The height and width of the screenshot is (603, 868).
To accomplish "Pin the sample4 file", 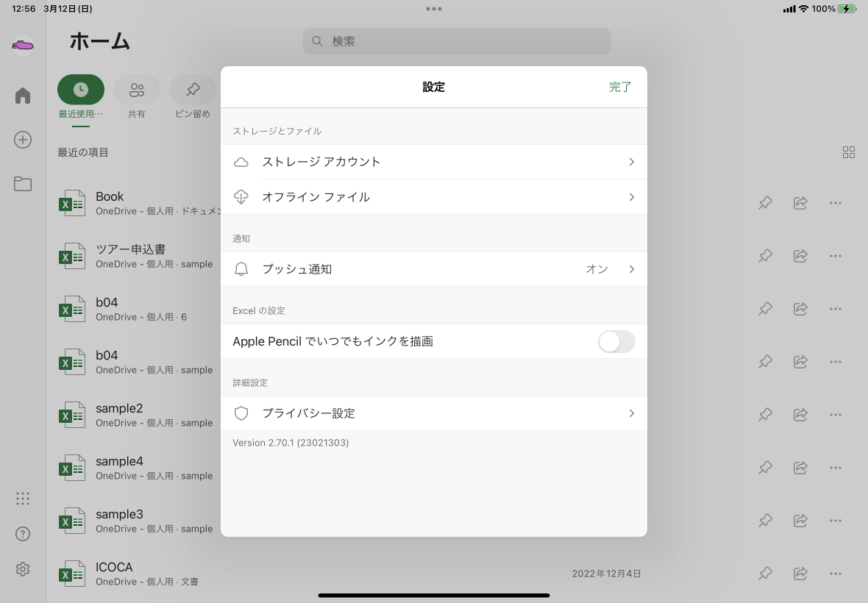I will [x=765, y=468].
